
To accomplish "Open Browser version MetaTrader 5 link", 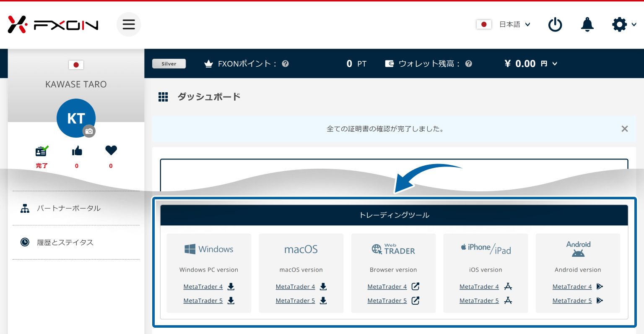I will (387, 301).
